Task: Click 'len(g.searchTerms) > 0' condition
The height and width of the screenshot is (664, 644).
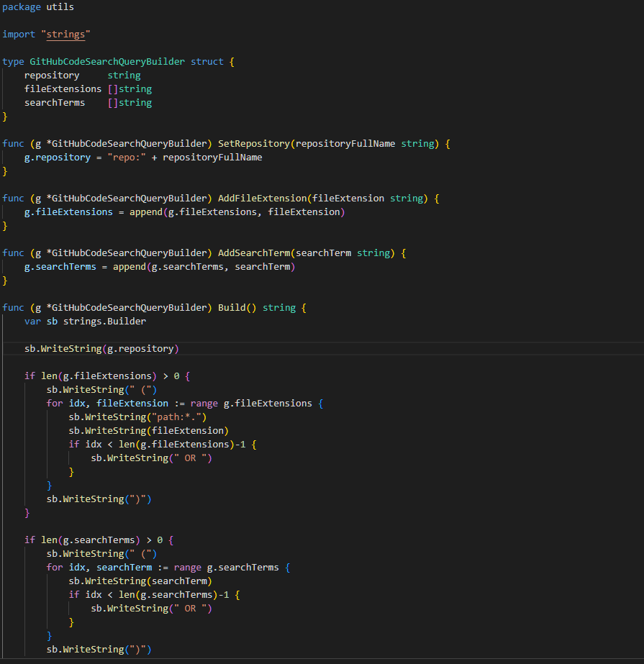Action: [x=102, y=540]
